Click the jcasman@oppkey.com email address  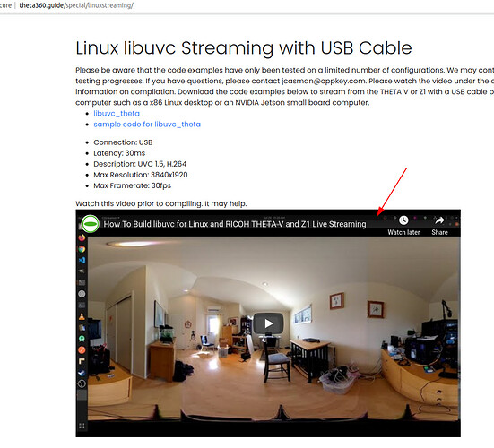[324, 81]
